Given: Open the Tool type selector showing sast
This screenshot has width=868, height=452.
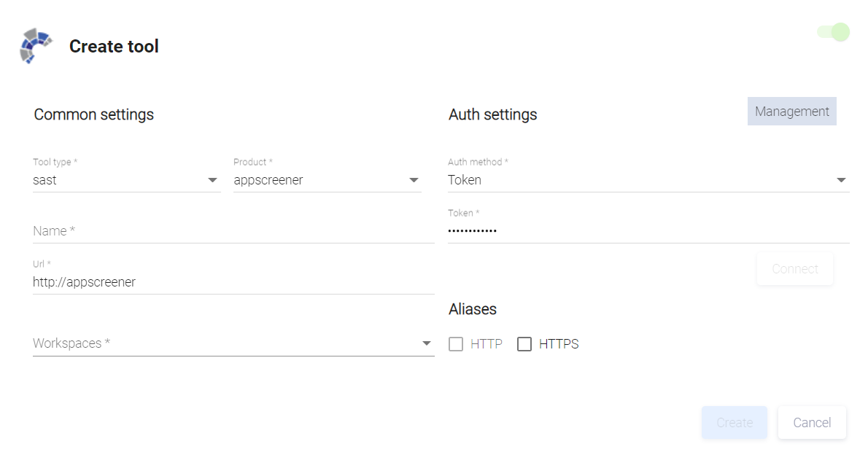Looking at the screenshot, I should point(117,180).
